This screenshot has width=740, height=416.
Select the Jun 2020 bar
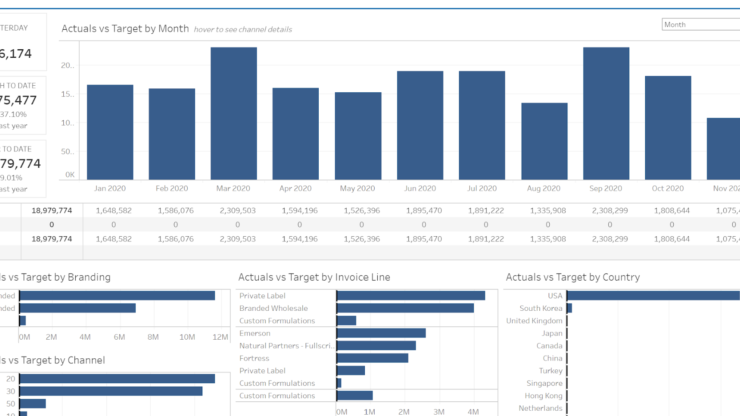pos(420,125)
